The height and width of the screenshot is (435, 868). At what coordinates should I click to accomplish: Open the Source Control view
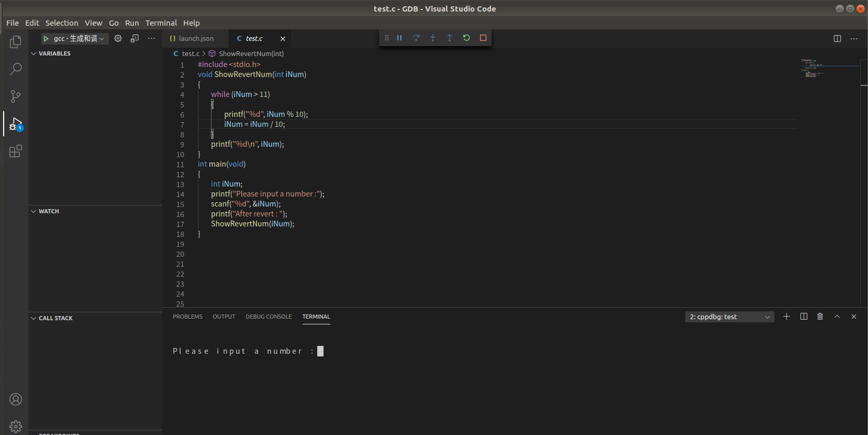click(16, 96)
